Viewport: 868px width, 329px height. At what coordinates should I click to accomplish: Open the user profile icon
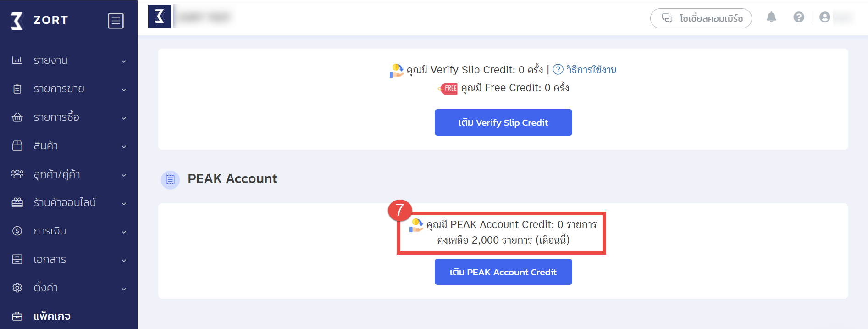(825, 17)
